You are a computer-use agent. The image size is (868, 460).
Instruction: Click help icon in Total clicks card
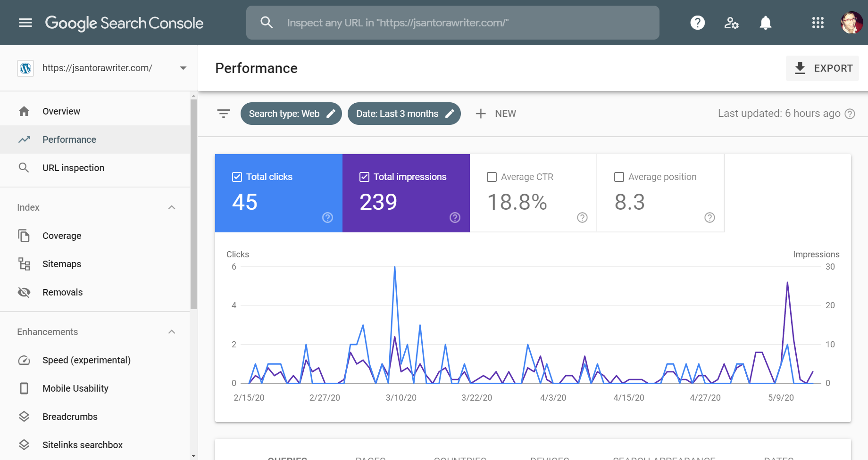pos(327,217)
